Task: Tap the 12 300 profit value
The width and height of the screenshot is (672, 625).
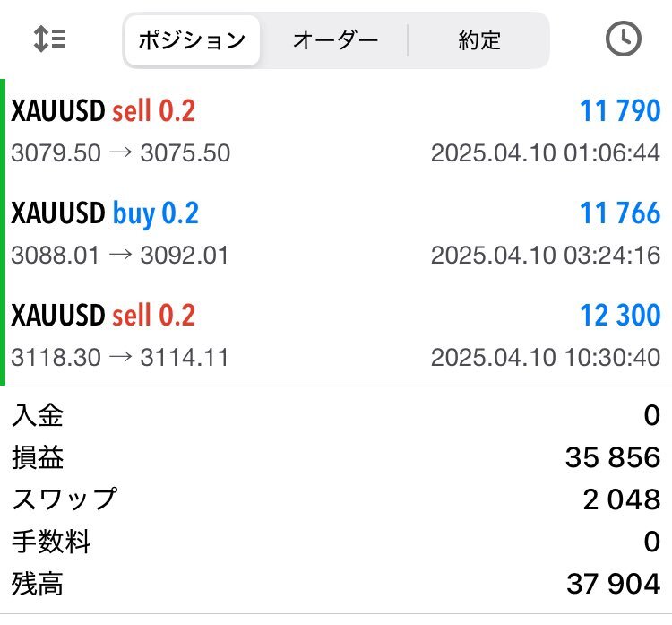Action: tap(620, 316)
